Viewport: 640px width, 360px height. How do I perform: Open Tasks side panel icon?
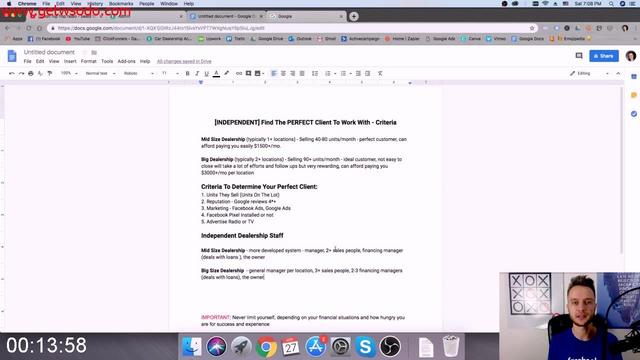click(633, 114)
